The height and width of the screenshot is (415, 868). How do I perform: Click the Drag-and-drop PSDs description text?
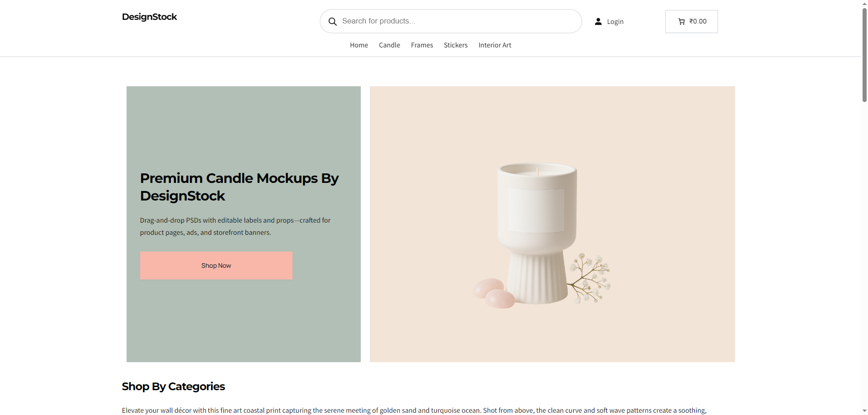coord(235,226)
